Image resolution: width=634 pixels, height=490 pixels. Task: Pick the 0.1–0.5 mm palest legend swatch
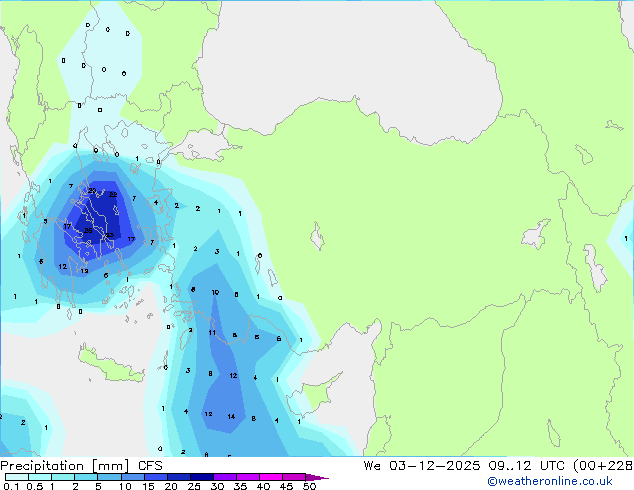tap(17, 477)
